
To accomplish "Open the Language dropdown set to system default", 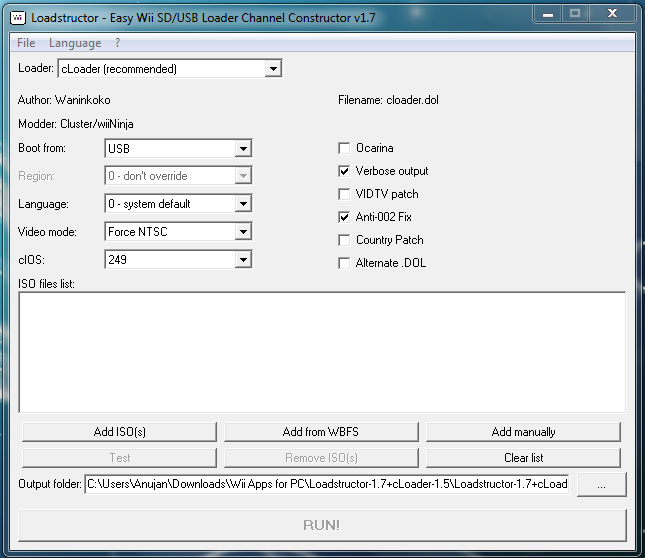I will point(178,204).
